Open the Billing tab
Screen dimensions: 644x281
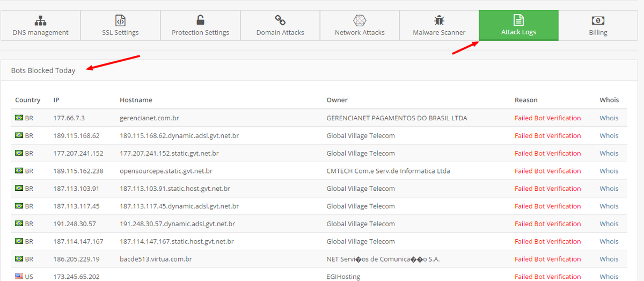click(598, 25)
